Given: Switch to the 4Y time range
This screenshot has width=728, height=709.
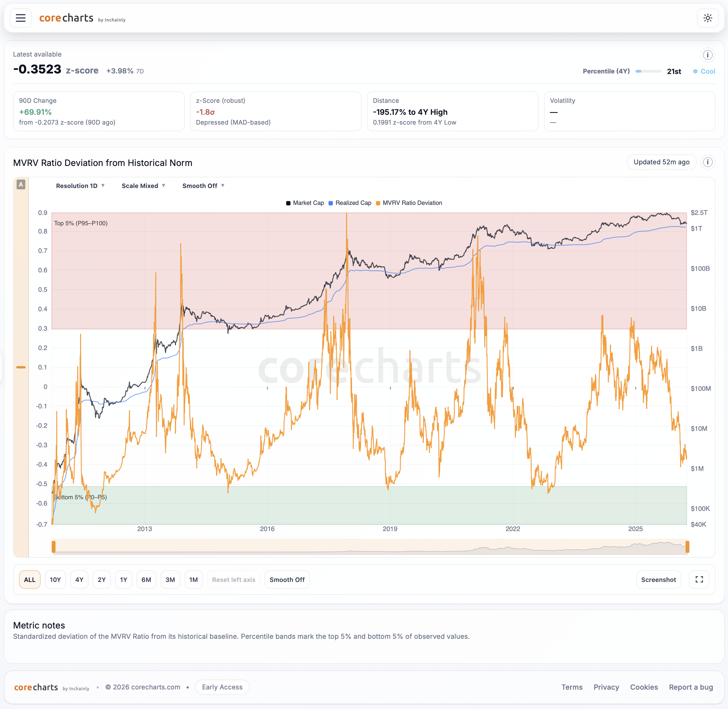Looking at the screenshot, I should (x=79, y=579).
